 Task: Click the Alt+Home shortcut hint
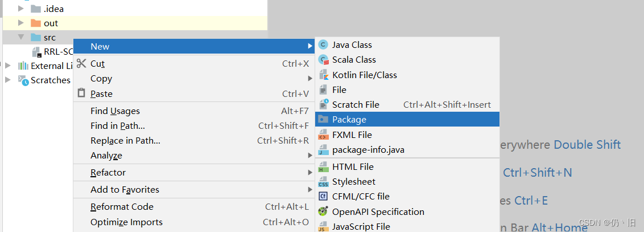559,227
